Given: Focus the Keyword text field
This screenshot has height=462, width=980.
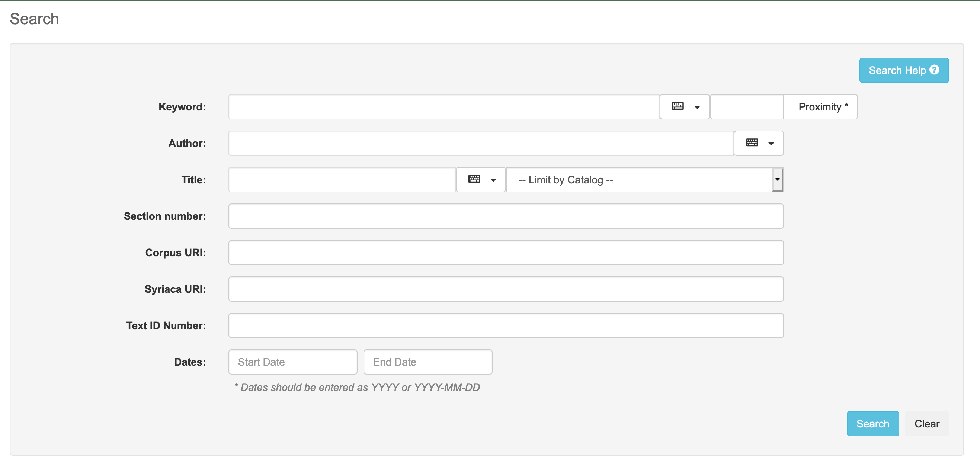Looking at the screenshot, I should pos(443,107).
